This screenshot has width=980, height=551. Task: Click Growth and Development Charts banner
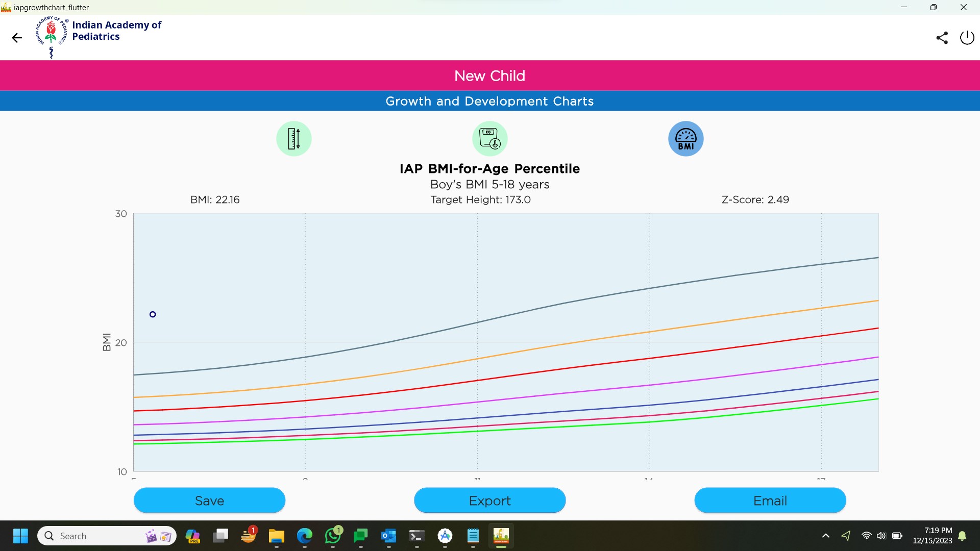coord(490,101)
